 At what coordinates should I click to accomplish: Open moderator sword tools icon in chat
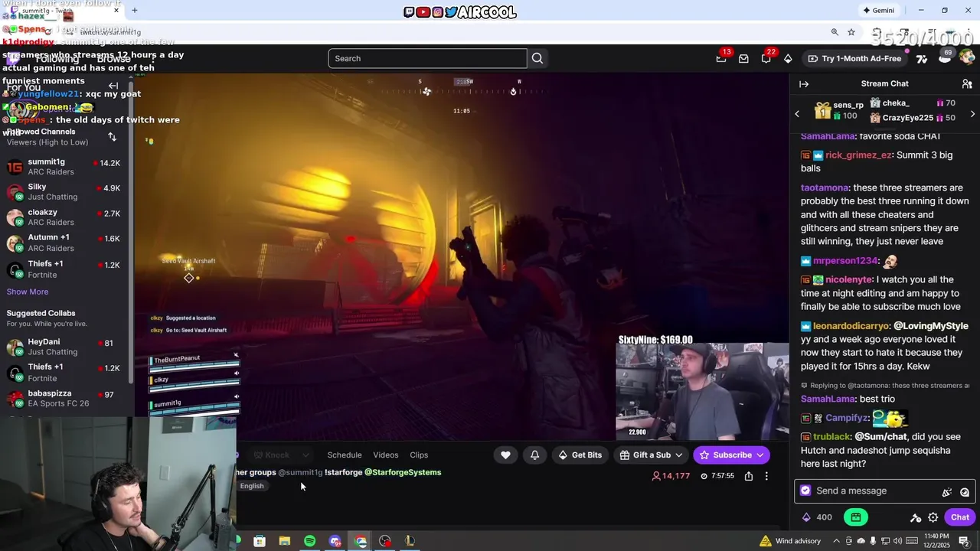[916, 517]
